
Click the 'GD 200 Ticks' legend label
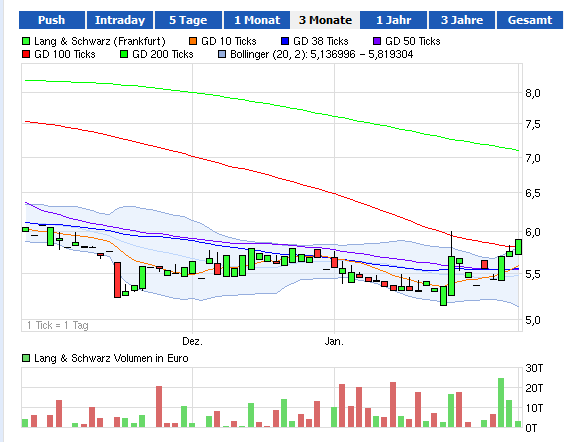click(163, 54)
